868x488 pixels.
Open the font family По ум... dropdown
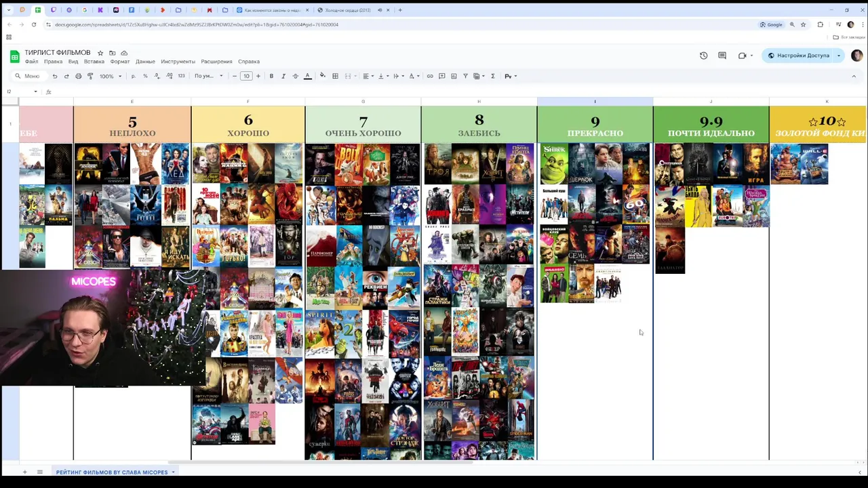click(209, 76)
